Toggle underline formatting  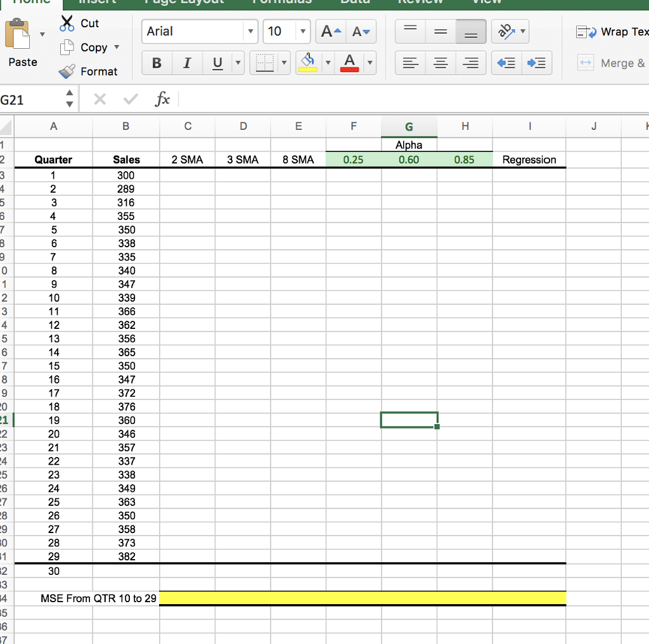(215, 62)
